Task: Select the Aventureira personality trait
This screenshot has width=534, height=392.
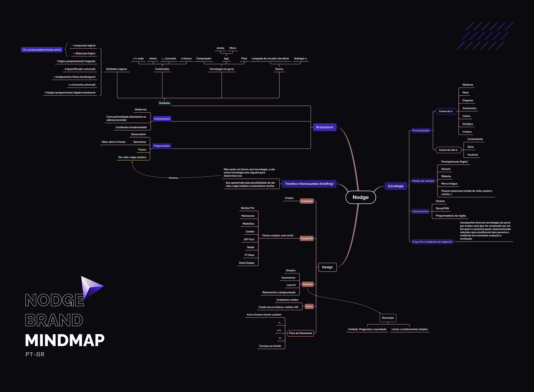Action: click(x=469, y=108)
